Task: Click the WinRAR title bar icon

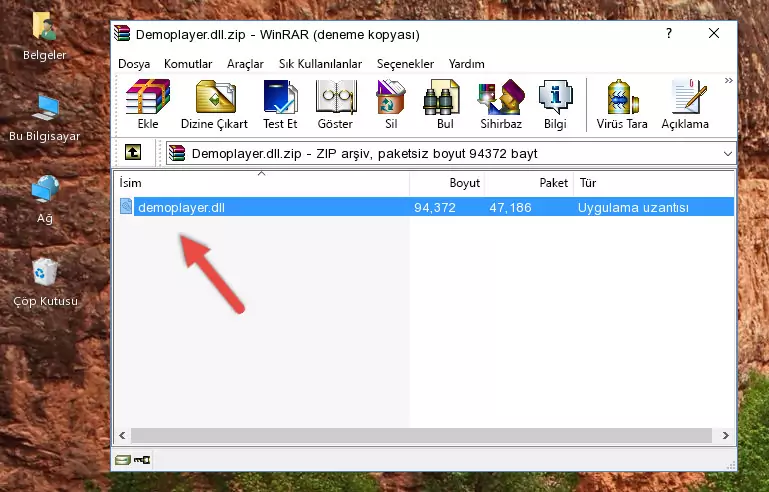Action: [122, 34]
